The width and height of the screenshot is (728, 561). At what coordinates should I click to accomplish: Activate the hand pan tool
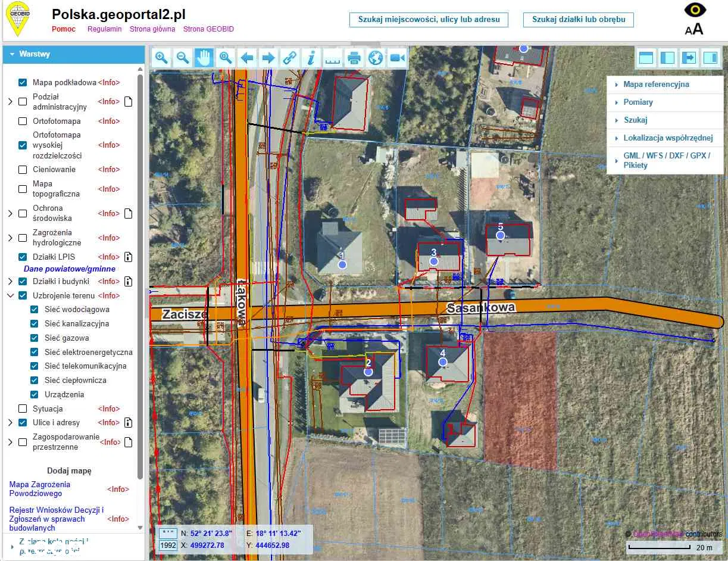[x=204, y=58]
